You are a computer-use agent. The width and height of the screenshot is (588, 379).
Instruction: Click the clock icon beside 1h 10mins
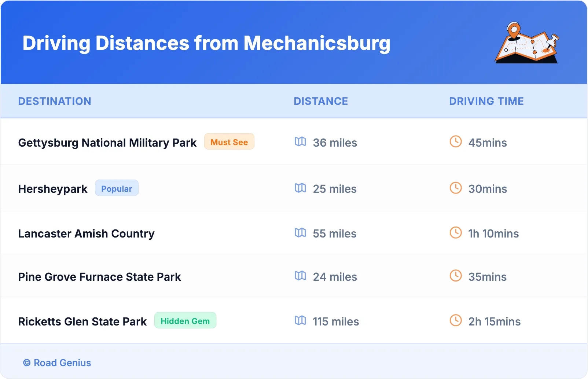click(456, 233)
